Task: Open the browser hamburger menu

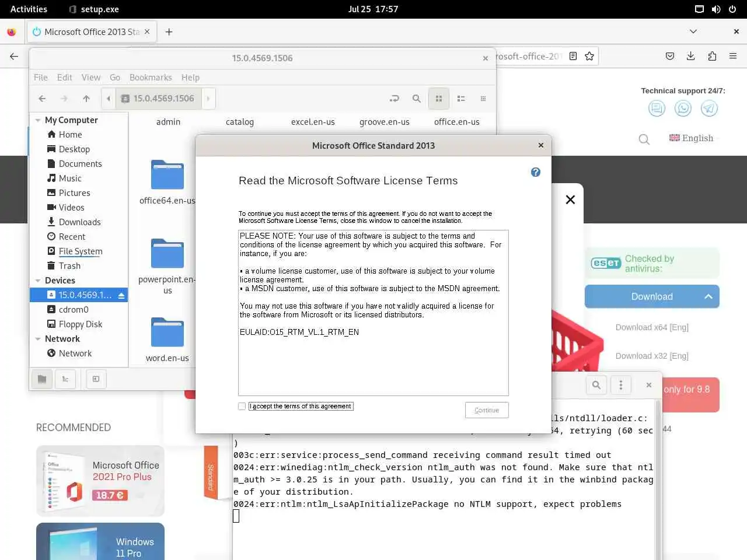Action: point(733,56)
